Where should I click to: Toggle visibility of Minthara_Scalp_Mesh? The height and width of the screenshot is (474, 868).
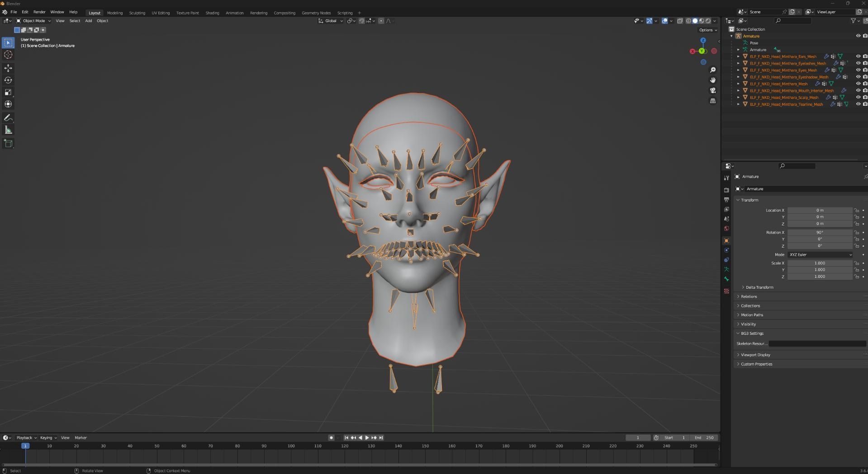[x=858, y=97]
